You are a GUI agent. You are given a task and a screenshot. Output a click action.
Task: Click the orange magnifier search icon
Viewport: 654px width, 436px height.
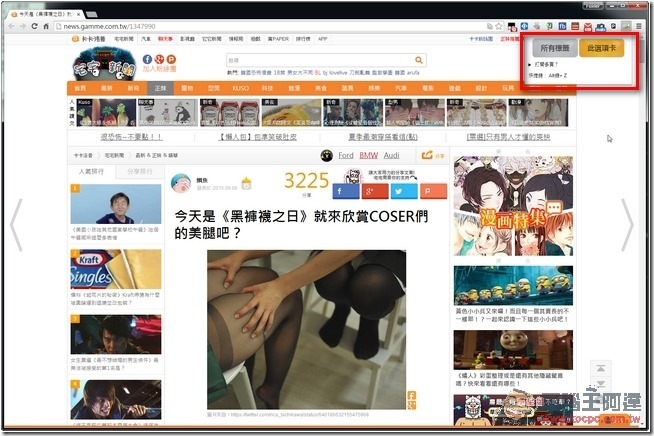(419, 60)
